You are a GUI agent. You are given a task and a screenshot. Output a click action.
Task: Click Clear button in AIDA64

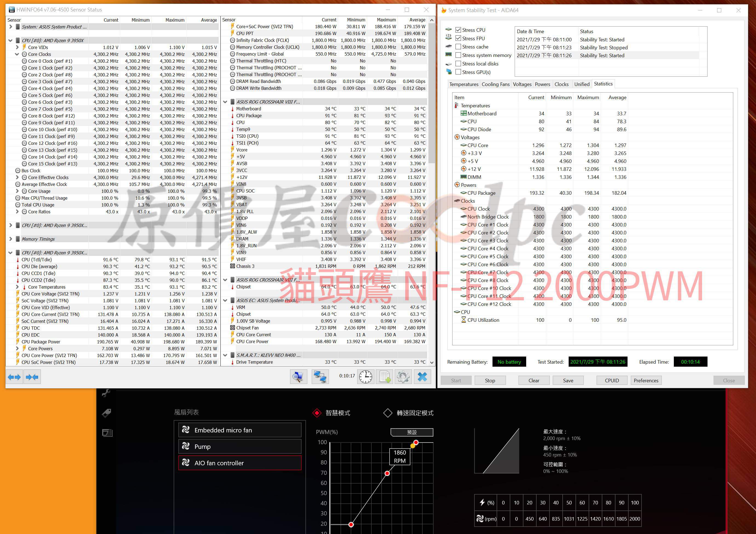(x=534, y=381)
